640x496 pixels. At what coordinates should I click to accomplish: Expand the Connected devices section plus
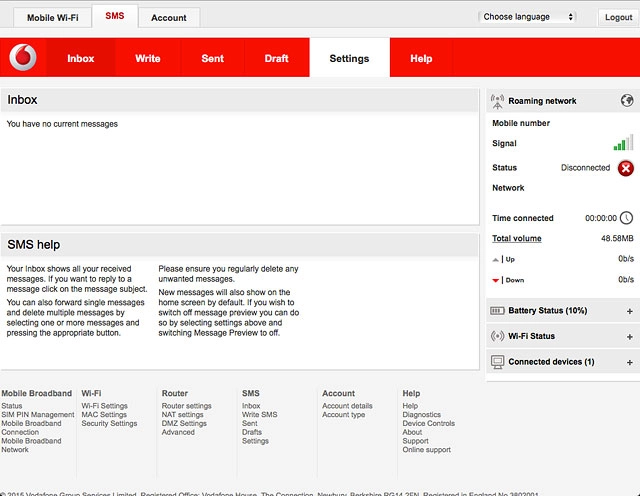point(629,361)
